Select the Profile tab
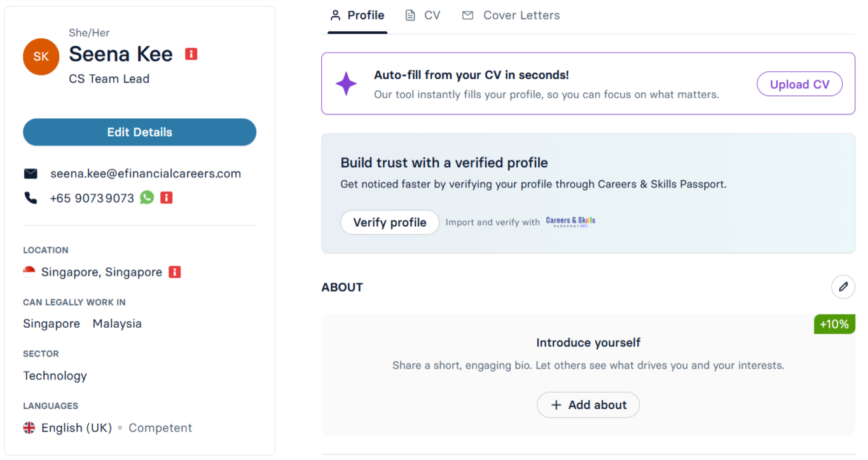 point(357,15)
